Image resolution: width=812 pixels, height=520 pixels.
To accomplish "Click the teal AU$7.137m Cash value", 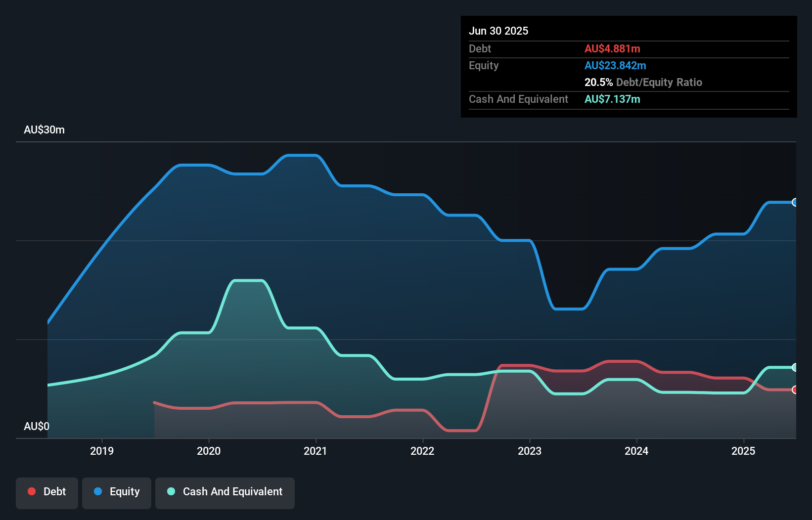I will click(612, 99).
